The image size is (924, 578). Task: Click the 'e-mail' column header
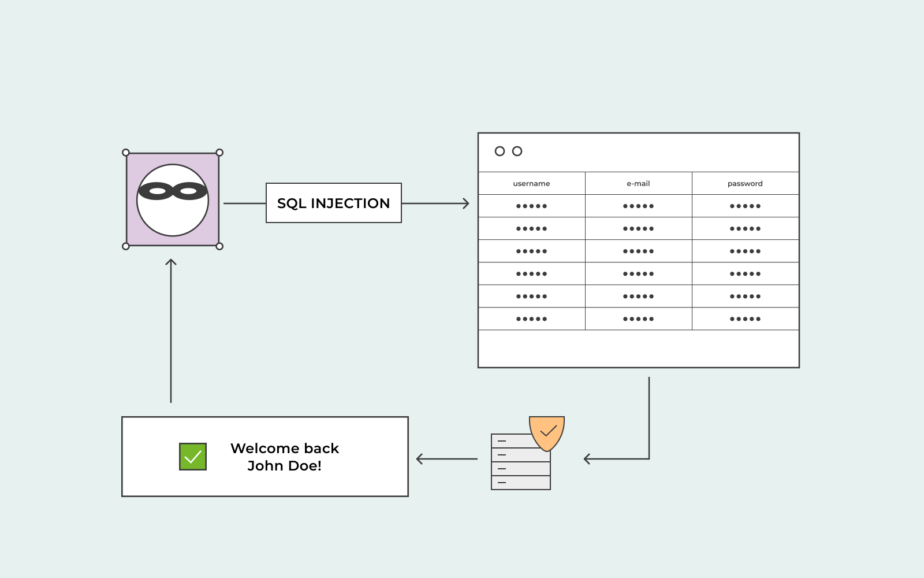point(639,183)
